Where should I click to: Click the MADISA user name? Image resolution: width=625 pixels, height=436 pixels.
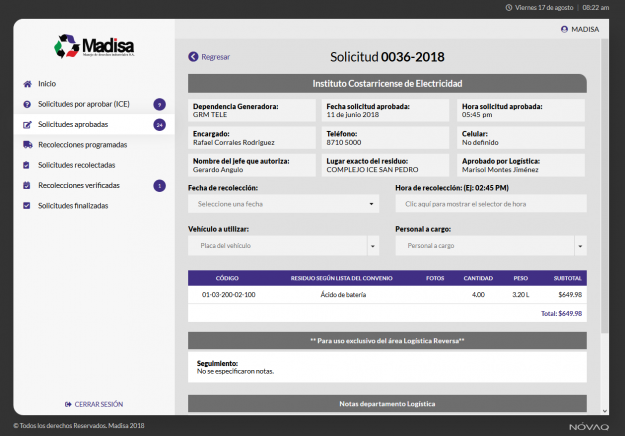585,29
